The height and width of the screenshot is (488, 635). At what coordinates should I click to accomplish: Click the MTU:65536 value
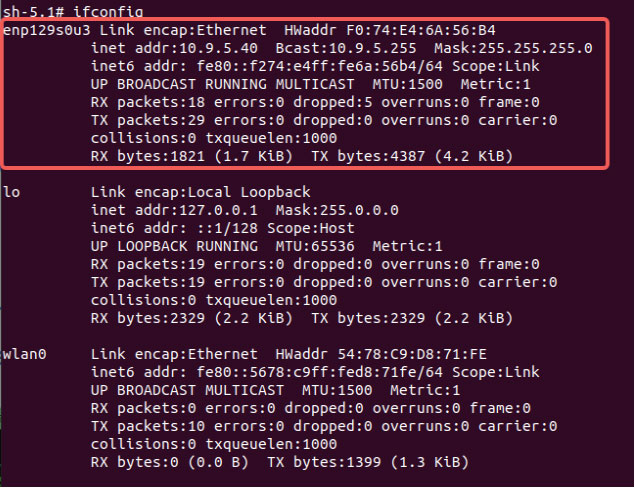pos(315,246)
